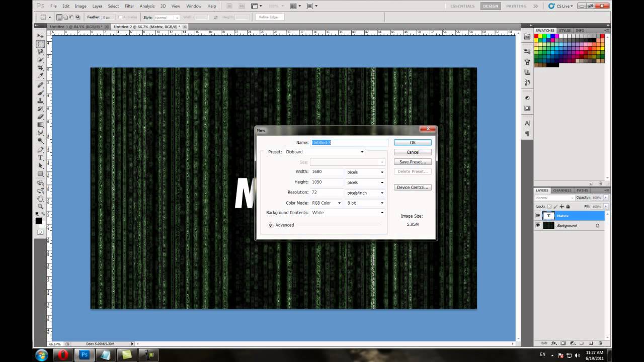Switch to the Channels tab
This screenshot has height=362, width=644.
(x=562, y=191)
